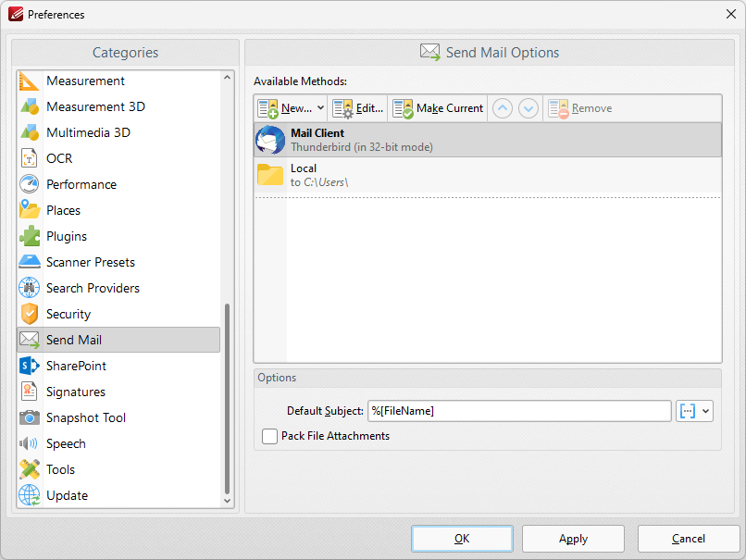The image size is (746, 560).
Task: Open the Measurement 3D category icon
Action: pos(29,106)
